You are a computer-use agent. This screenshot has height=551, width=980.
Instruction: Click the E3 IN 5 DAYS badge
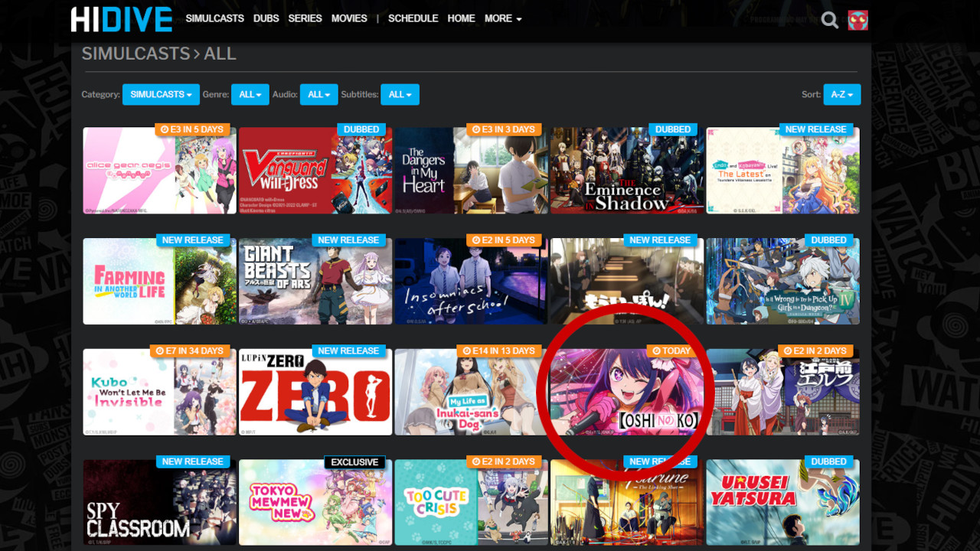point(192,129)
